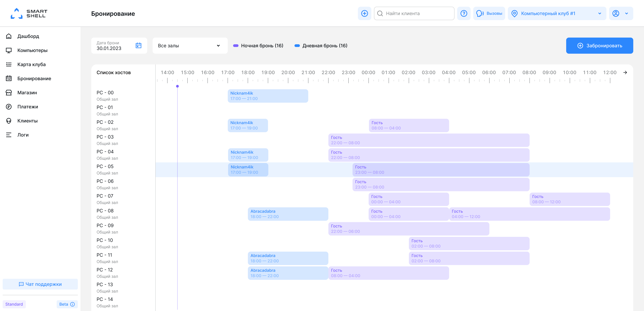Screen dimensions: 644x311
Task: Open the Вызовы calls button
Action: 489,13
